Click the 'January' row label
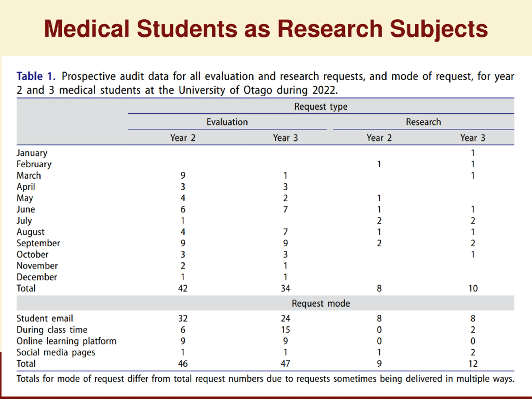Image resolution: width=532 pixels, height=399 pixels. [32, 153]
